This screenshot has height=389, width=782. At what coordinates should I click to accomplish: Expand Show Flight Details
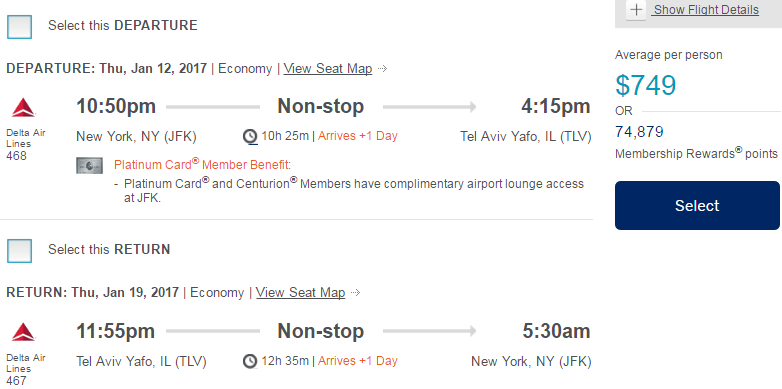(706, 9)
